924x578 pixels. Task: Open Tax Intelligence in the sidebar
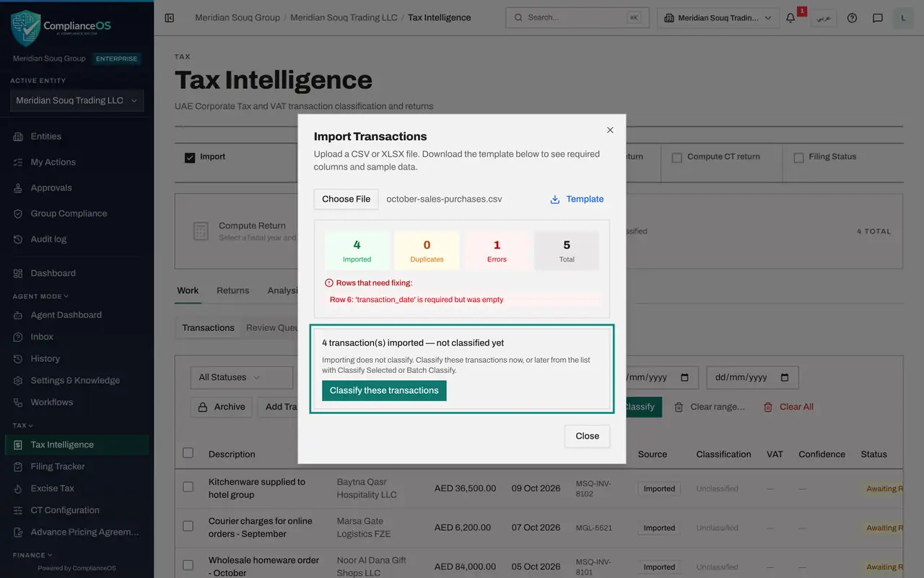click(x=77, y=445)
